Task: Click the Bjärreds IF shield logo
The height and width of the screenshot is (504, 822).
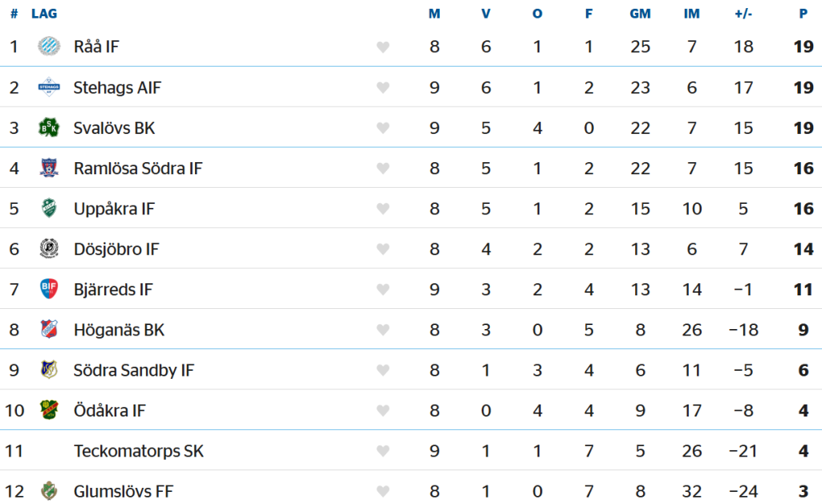Action: click(49, 289)
